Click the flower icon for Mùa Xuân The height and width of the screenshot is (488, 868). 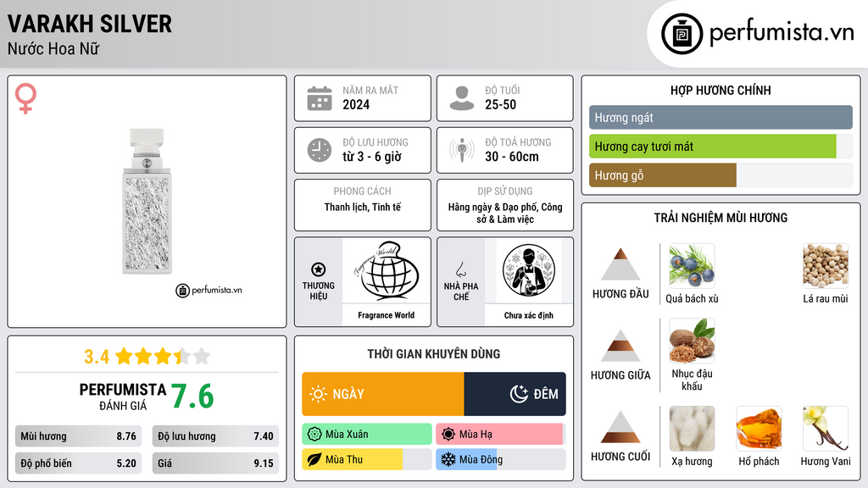pos(314,435)
